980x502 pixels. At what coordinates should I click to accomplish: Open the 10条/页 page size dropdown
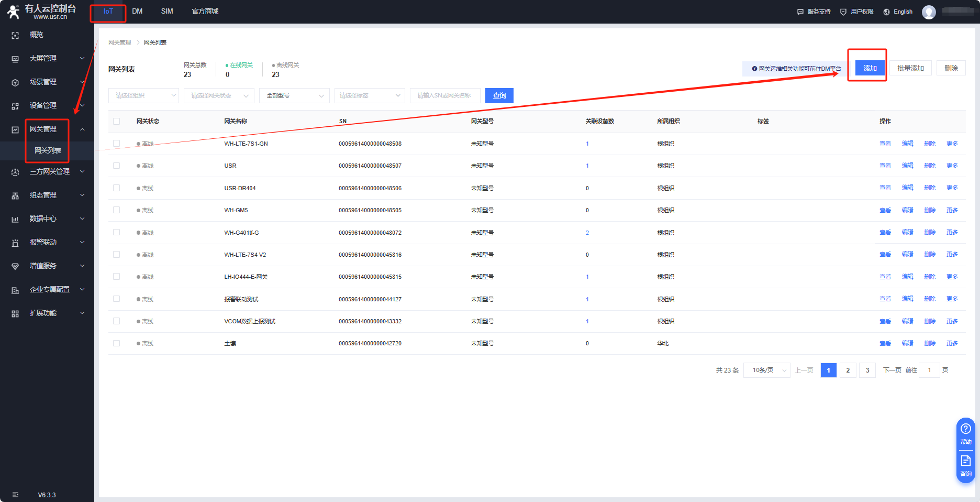tap(766, 370)
